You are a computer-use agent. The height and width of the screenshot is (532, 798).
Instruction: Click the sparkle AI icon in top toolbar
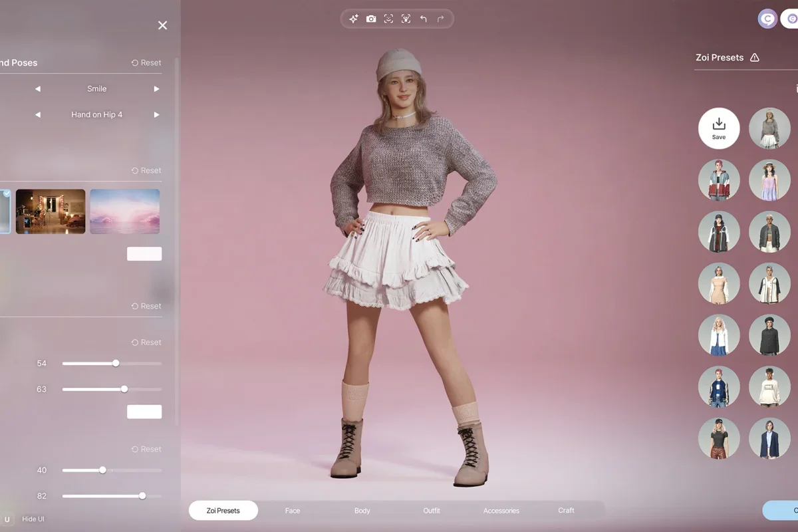354,19
